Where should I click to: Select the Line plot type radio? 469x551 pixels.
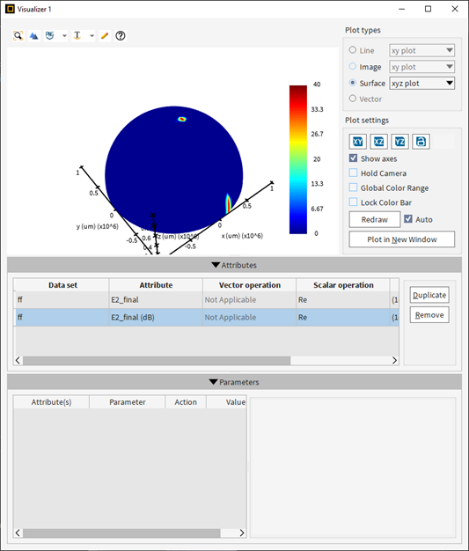[352, 50]
